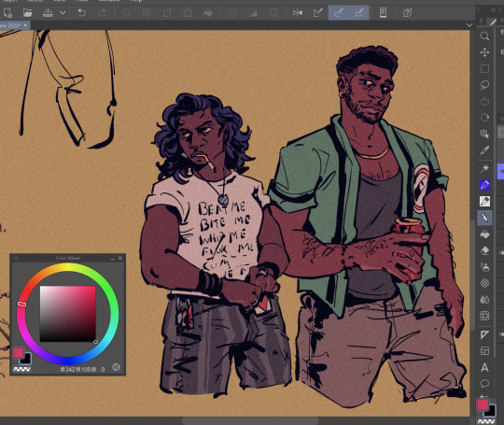Select the Lasso selection tool

coord(484,85)
